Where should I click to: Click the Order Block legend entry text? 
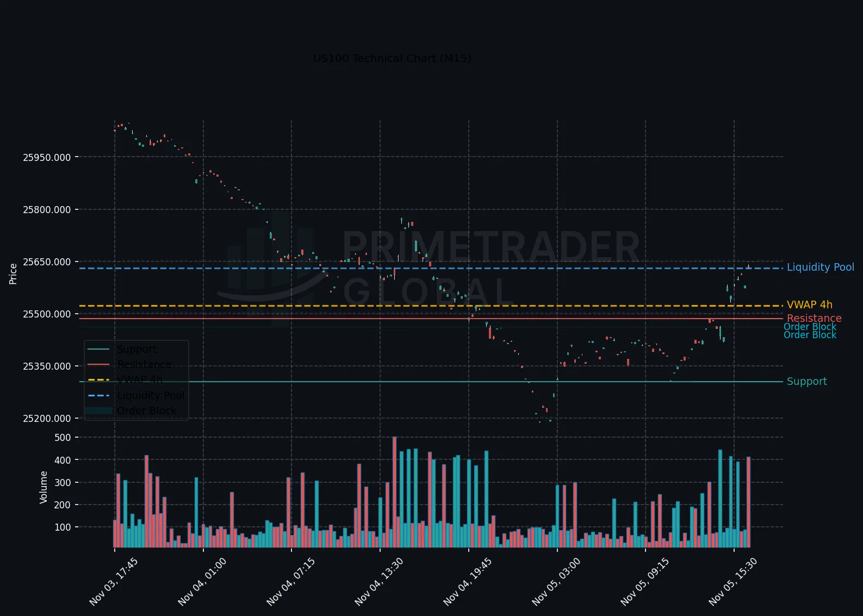[x=146, y=410]
